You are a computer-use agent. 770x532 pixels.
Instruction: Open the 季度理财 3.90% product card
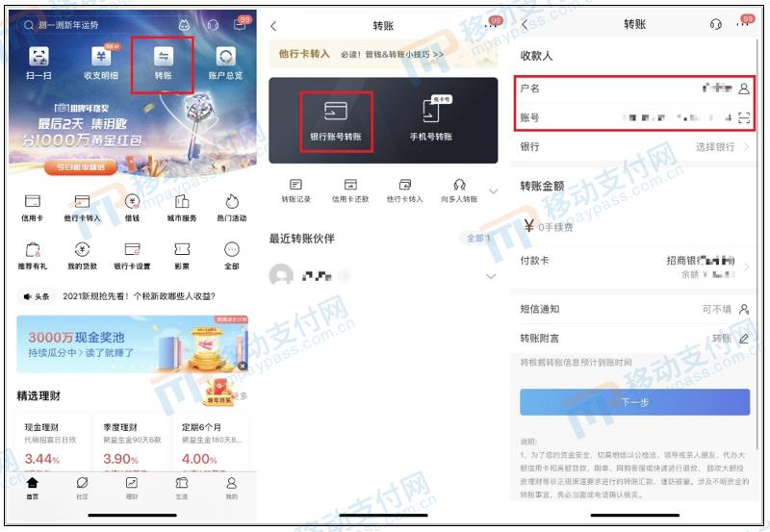[x=132, y=443]
